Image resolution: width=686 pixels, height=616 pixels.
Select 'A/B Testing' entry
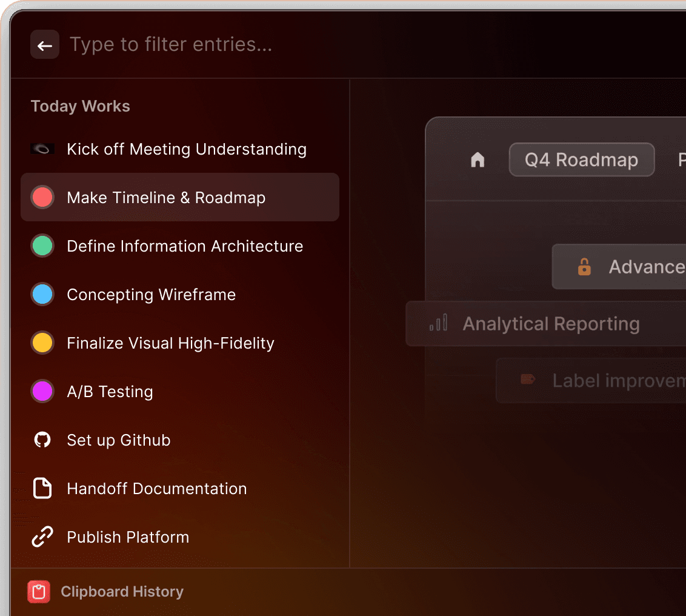point(180,392)
